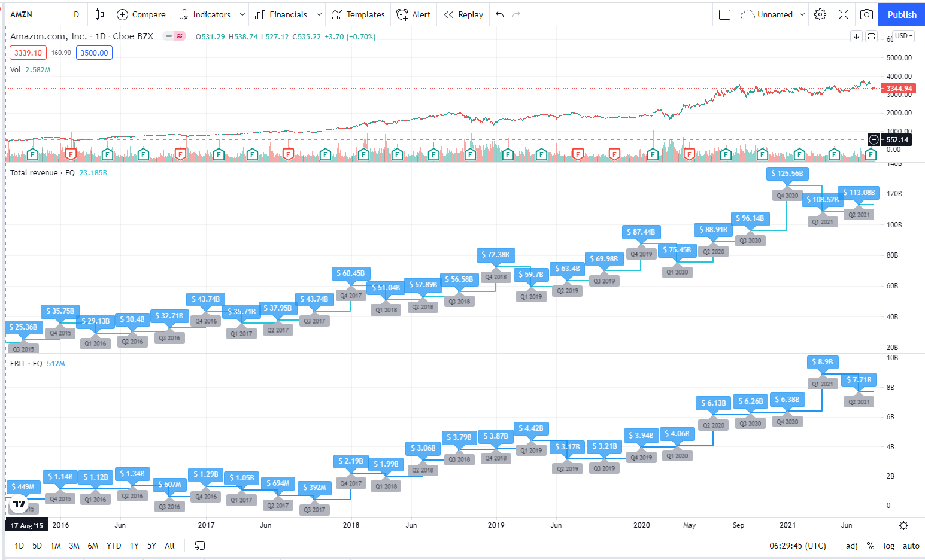The height and width of the screenshot is (560, 925).
Task: Click the Q4 2020 revenue quarter tag
Action: [x=787, y=196]
